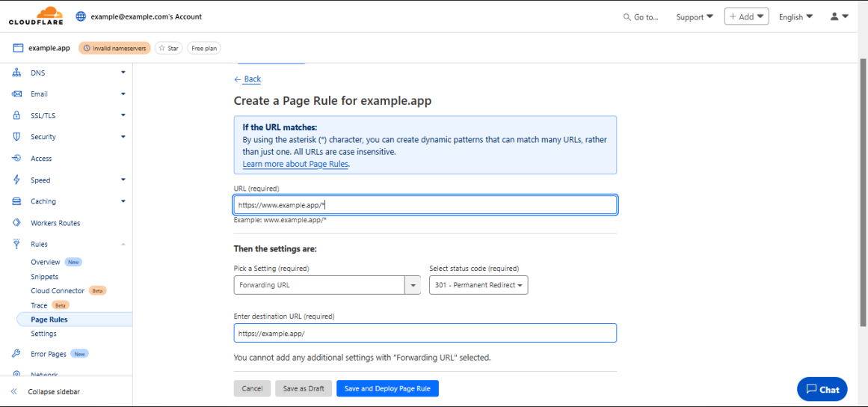
Task: Click the example.com's Account name
Action: 146,16
